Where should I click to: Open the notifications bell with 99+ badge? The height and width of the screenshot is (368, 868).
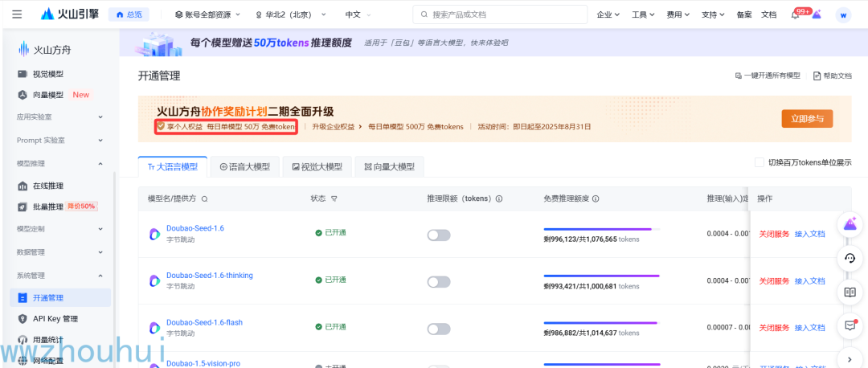click(796, 14)
